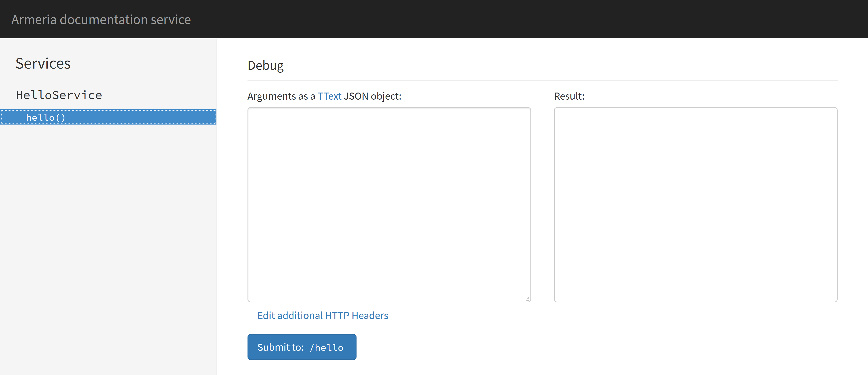The height and width of the screenshot is (375, 868).
Task: Click highlighted blue row right of hello()
Action: pos(141,117)
